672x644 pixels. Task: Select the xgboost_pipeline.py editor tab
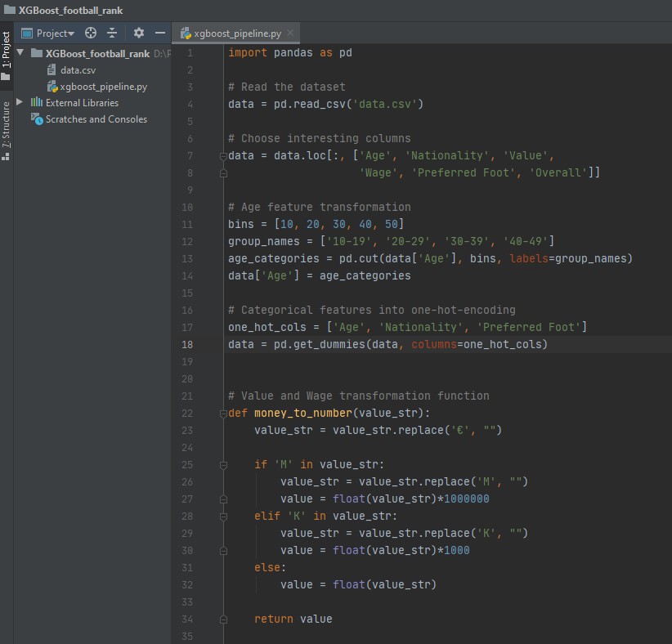235,34
